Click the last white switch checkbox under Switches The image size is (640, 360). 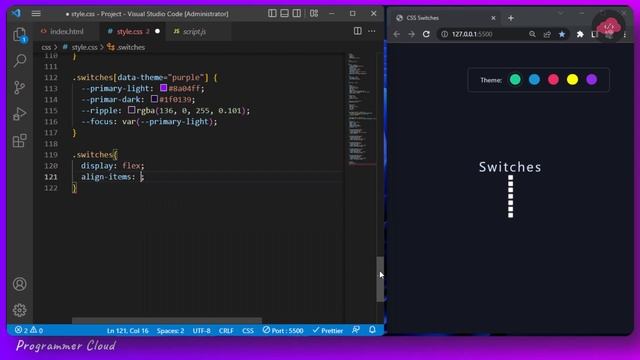pyautogui.click(x=511, y=215)
